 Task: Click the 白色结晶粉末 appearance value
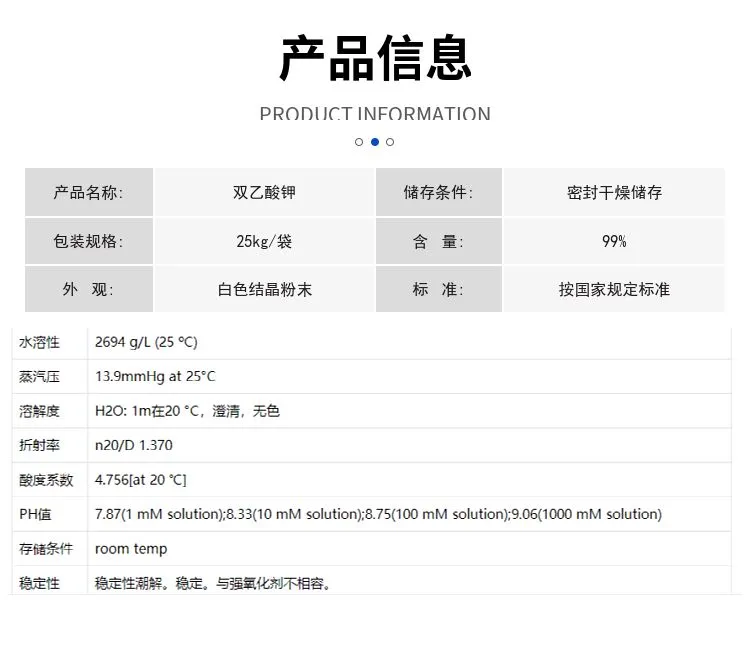tap(265, 289)
